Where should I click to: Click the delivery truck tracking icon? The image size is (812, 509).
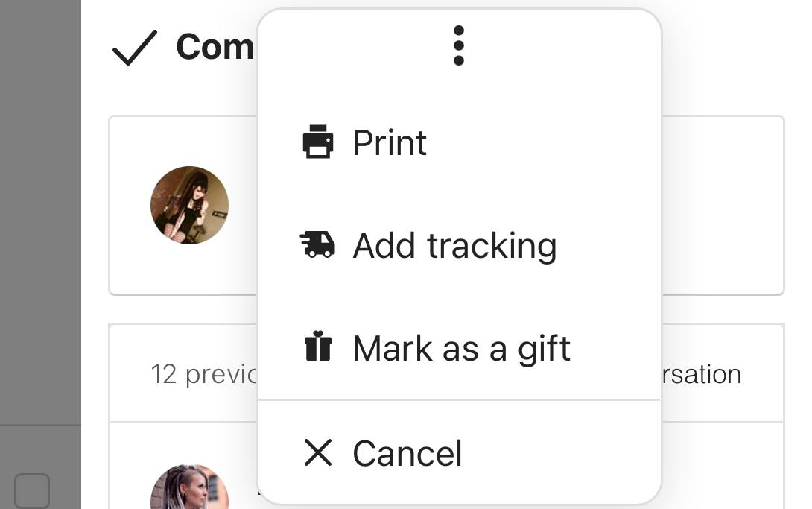tap(317, 244)
